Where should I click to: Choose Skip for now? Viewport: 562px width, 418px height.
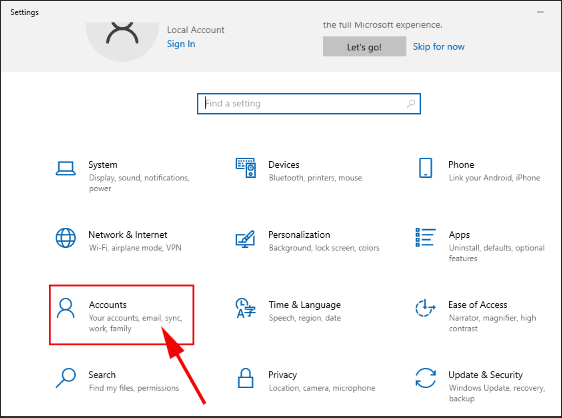coord(438,47)
